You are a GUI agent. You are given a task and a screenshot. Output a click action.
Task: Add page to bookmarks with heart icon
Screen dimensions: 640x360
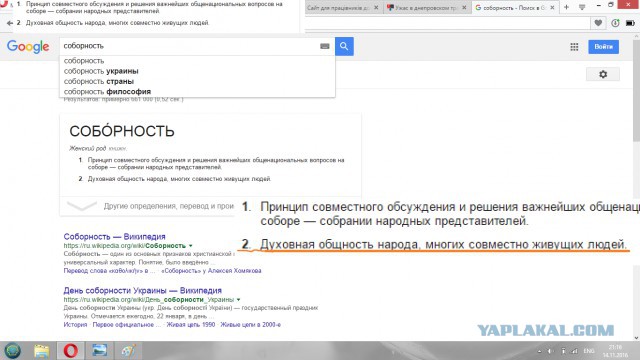[598, 23]
